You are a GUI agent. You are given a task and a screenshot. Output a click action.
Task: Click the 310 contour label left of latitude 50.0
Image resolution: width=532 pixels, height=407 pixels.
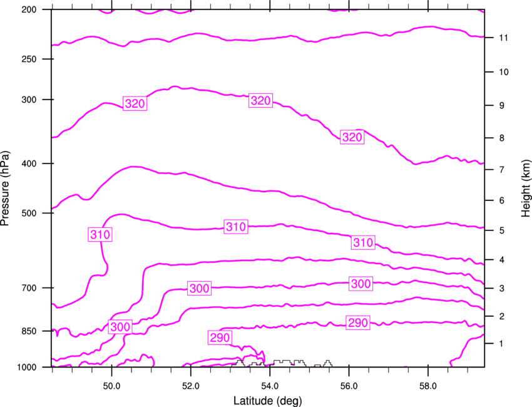(100, 235)
